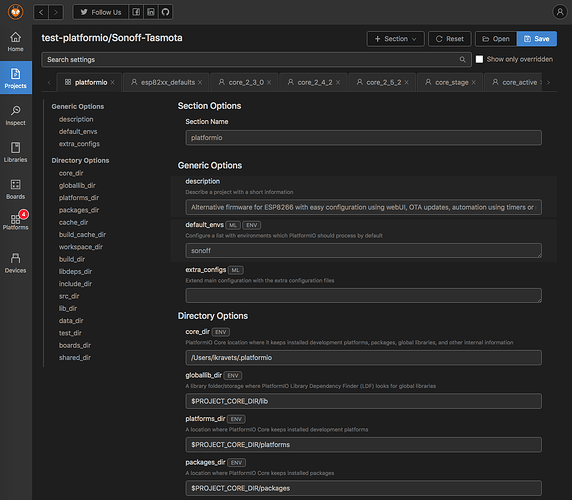Open the Devices sidebar item
Image resolution: width=572 pixels, height=500 pixels.
point(15,263)
